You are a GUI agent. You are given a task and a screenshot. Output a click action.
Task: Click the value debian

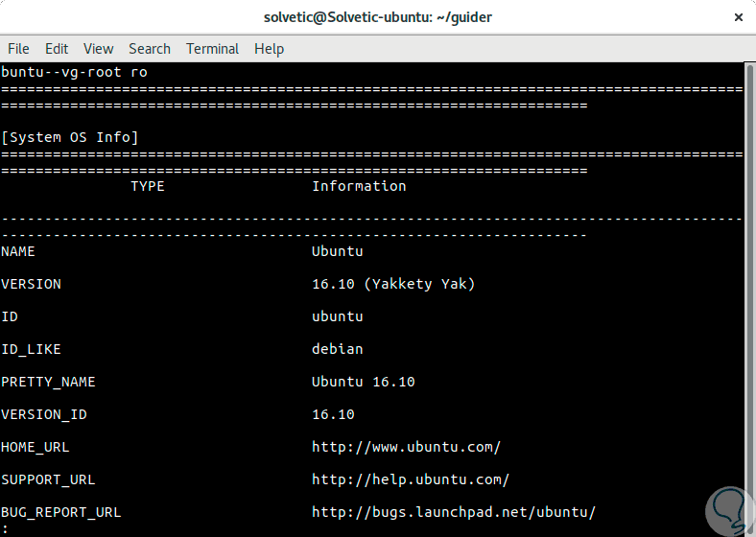(338, 349)
